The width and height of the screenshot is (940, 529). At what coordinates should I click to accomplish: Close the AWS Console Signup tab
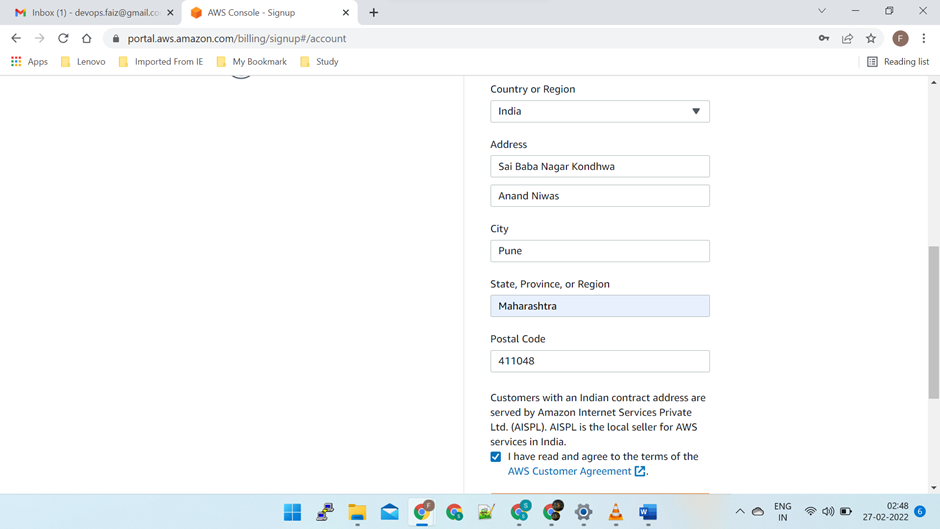click(346, 13)
